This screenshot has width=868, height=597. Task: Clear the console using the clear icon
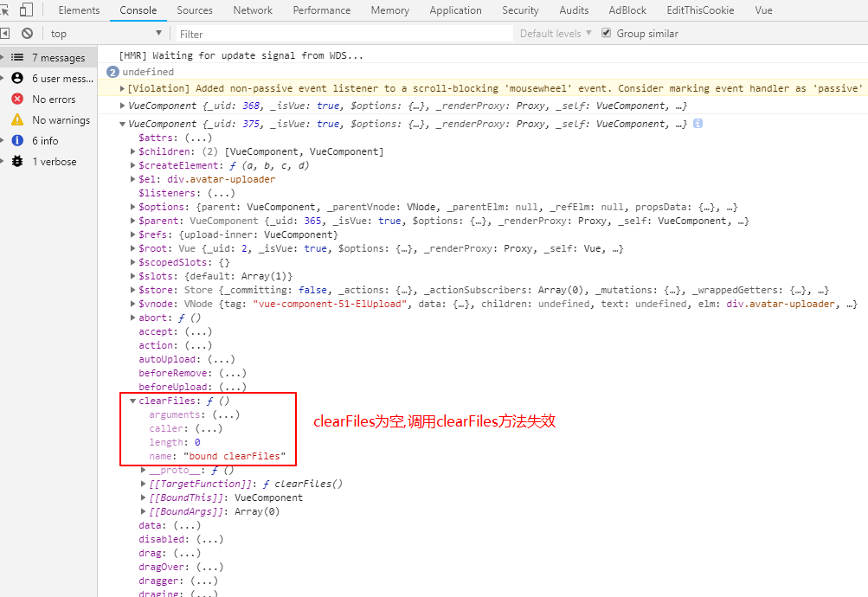pos(26,33)
